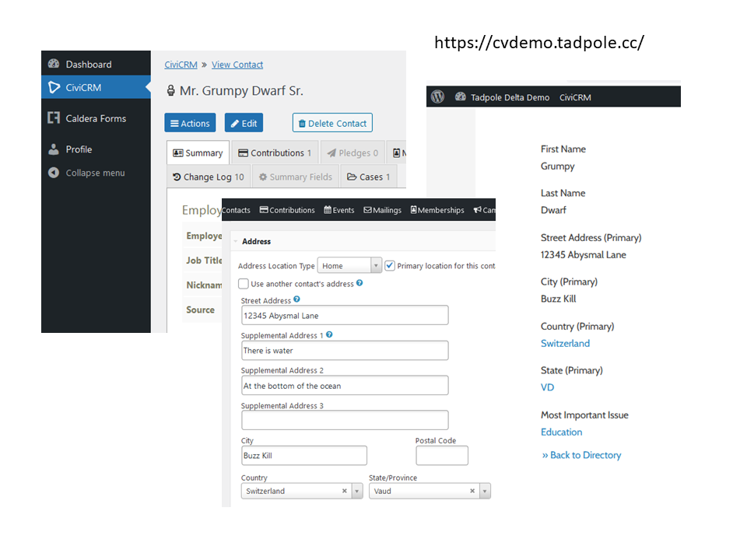Open Contributions in the CiviCRM navigation bar
The height and width of the screenshot is (560, 747).
click(x=287, y=210)
